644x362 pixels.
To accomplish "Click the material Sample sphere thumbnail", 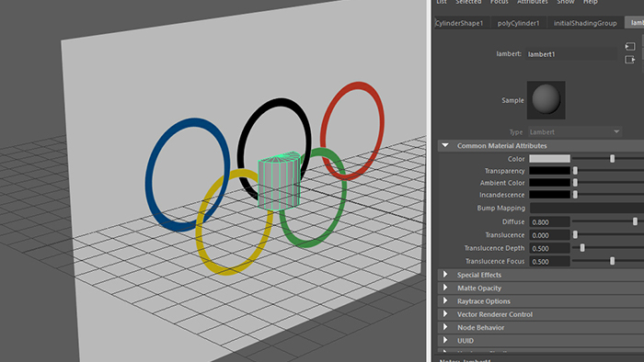I will [546, 100].
